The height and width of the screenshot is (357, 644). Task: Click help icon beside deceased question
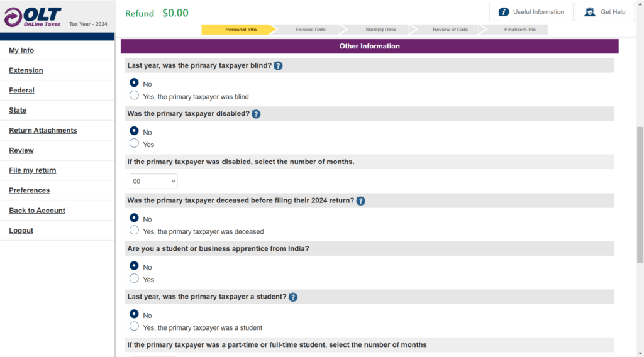pos(360,200)
